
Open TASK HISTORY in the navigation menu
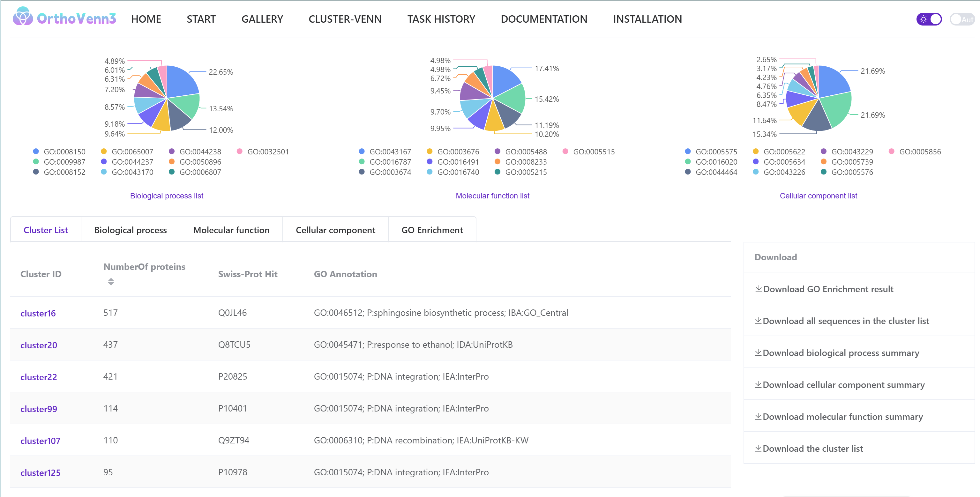point(441,19)
